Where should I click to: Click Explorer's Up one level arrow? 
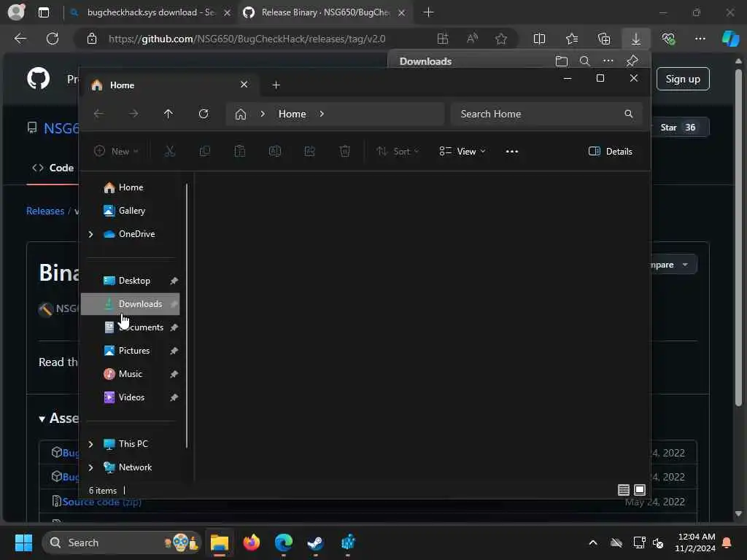(x=169, y=114)
